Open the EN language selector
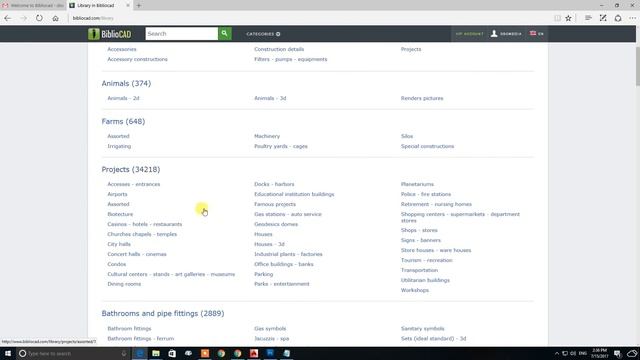640x360 pixels. [x=537, y=34]
